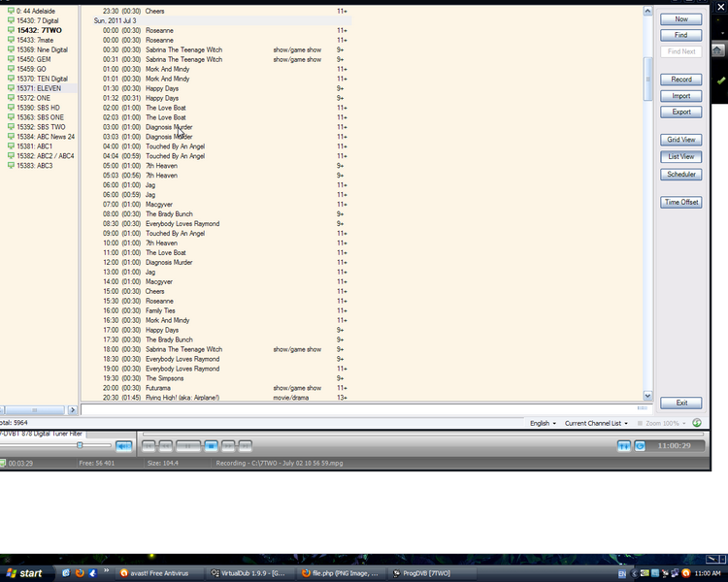Select channel 15371: ELEVEN in channel list
The height and width of the screenshot is (582, 728).
(39, 88)
